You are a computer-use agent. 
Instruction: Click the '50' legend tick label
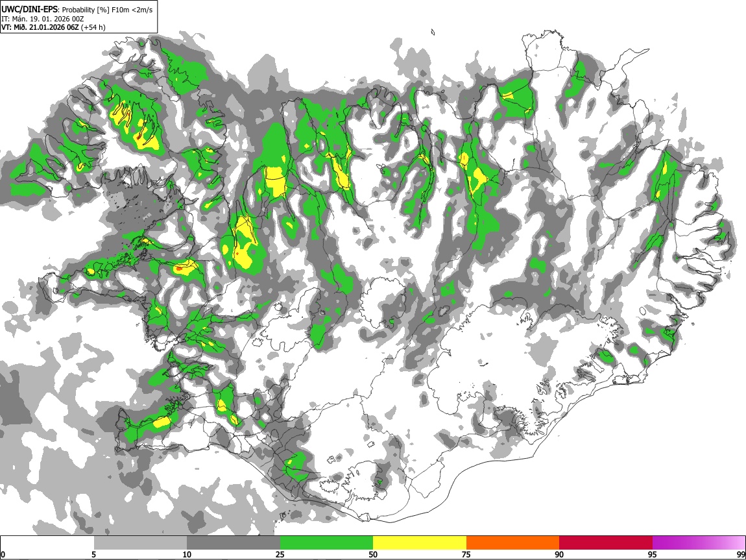pos(373,555)
